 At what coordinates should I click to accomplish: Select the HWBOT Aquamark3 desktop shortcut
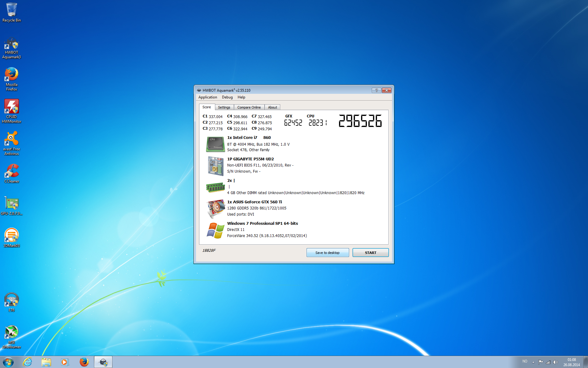[x=11, y=48]
